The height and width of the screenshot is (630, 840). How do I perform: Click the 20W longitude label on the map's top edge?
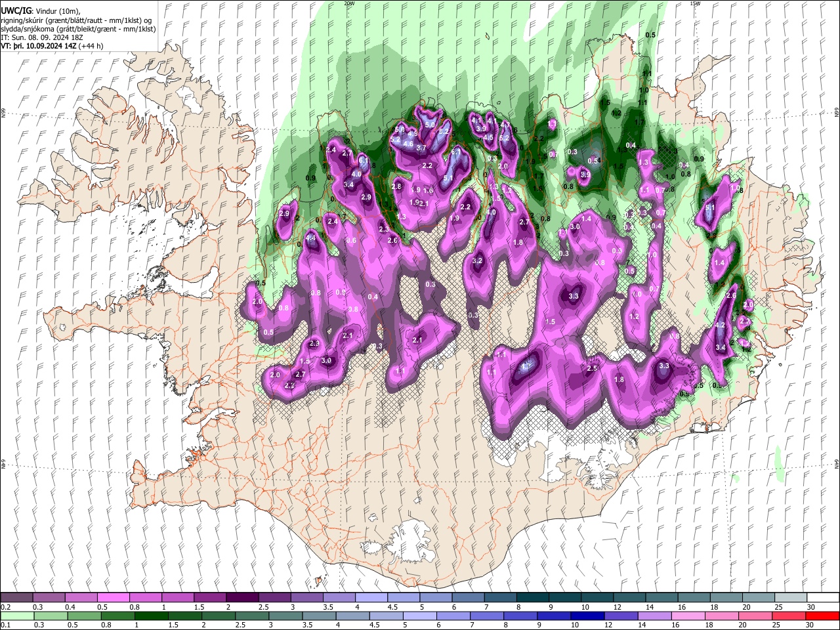349,3
